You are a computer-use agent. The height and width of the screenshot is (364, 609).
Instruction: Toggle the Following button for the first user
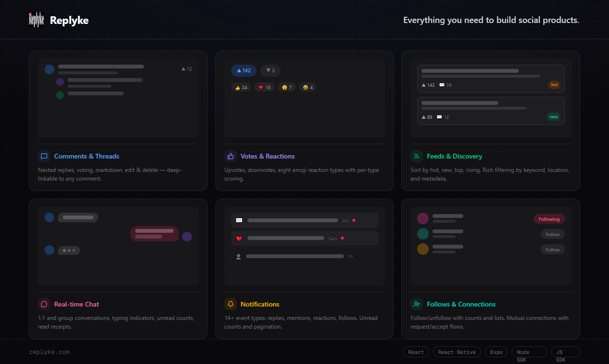point(549,218)
